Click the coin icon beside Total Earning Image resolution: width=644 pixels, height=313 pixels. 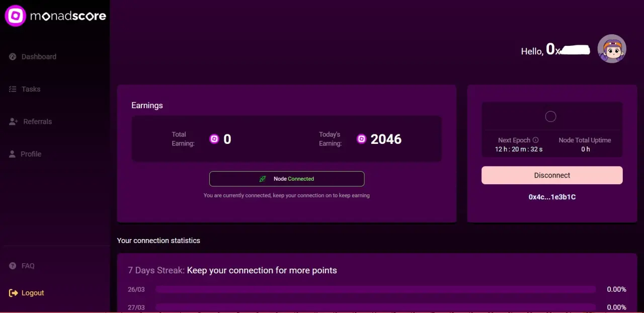214,139
